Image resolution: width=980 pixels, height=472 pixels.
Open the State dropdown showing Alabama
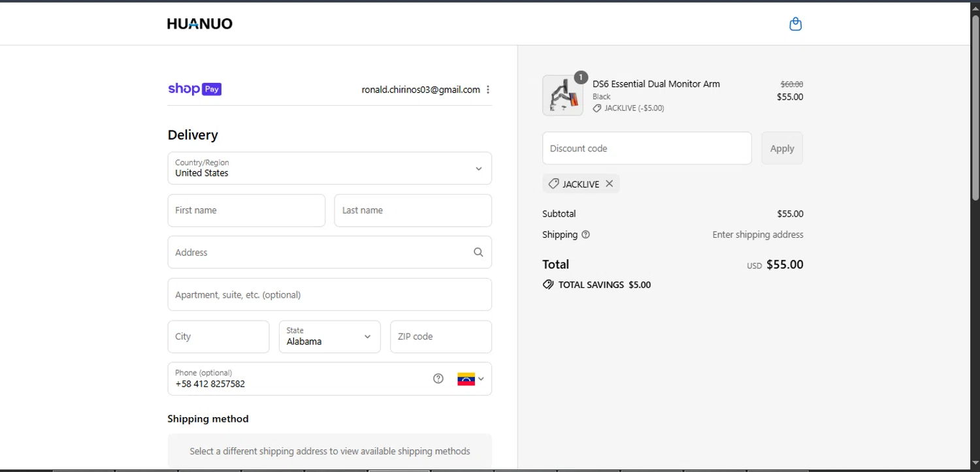click(330, 337)
